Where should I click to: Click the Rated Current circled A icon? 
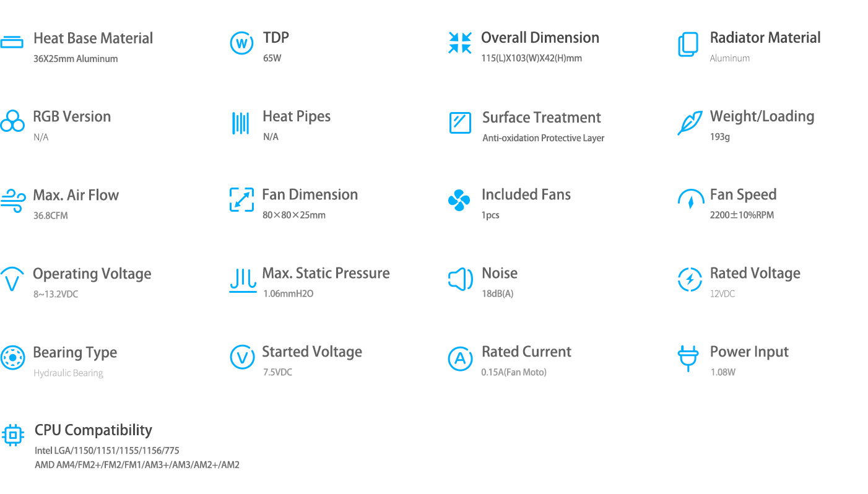coord(460,358)
